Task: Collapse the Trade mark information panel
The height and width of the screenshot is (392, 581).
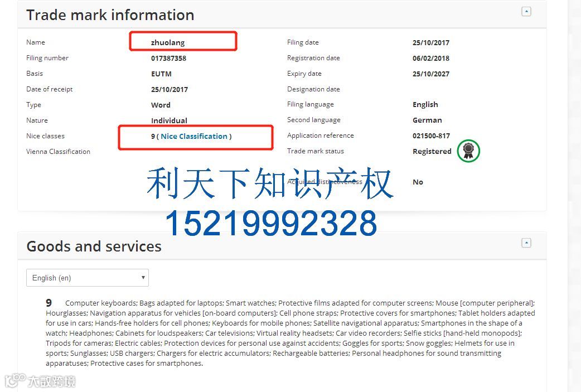Action: click(526, 12)
